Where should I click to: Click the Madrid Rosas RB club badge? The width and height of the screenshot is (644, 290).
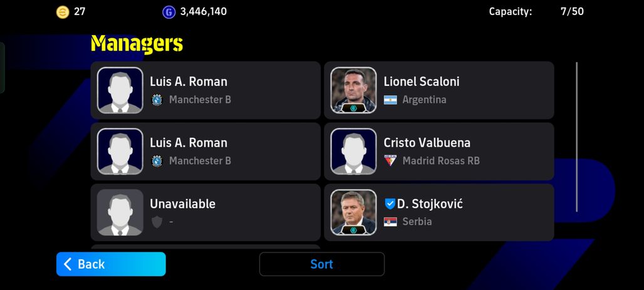click(x=390, y=160)
